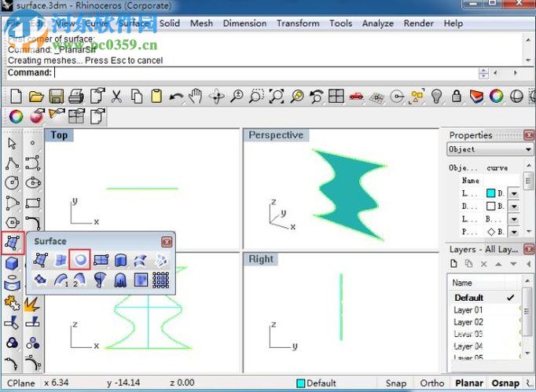Screen dimensions: 536x392
Task: Open the Transform menu
Action: pos(298,24)
